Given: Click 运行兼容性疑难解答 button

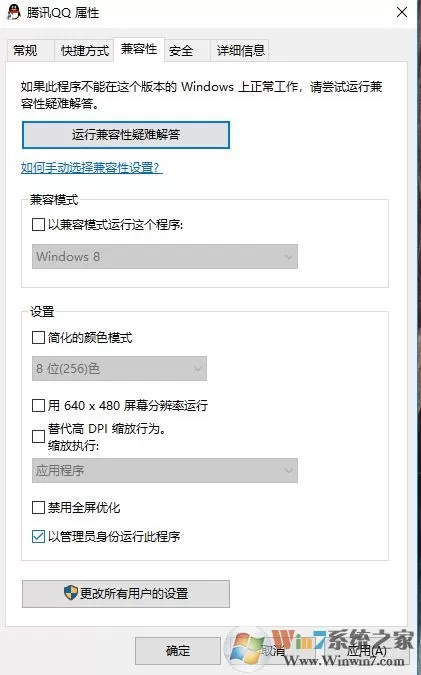Looking at the screenshot, I should 126,135.
